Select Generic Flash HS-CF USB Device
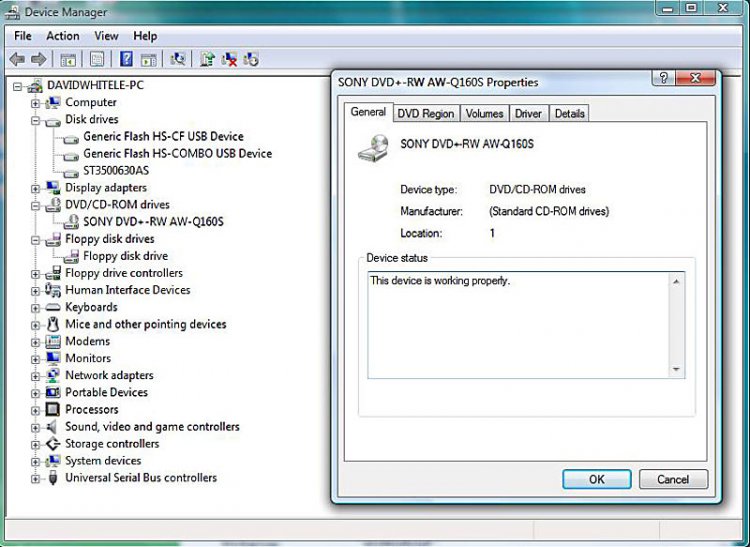750x547 pixels. 164,137
